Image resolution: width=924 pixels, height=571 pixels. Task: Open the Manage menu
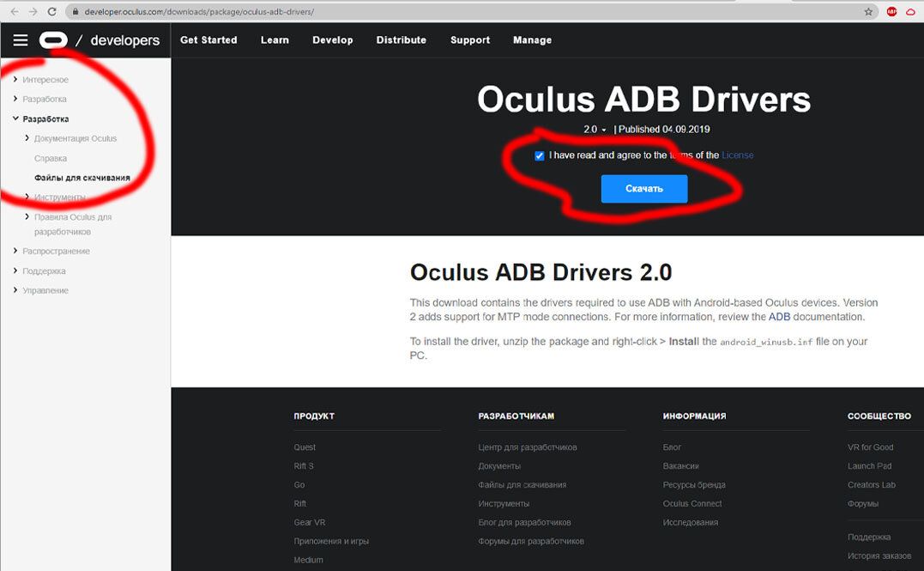pyautogui.click(x=532, y=40)
